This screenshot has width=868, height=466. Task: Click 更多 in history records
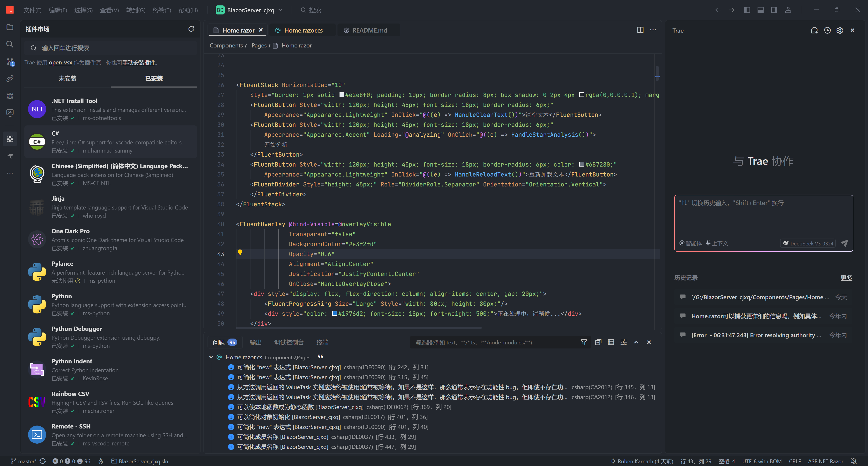click(x=846, y=278)
